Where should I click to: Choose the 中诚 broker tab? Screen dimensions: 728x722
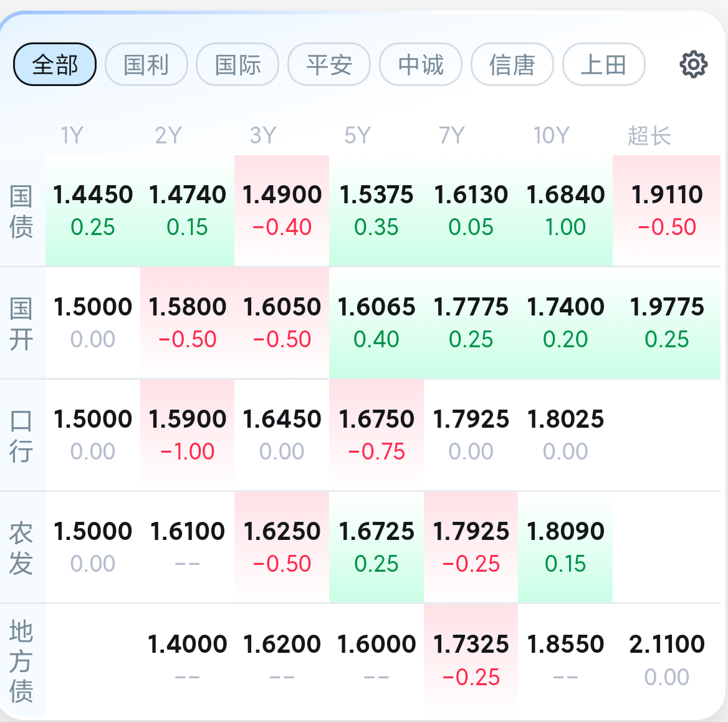click(421, 64)
